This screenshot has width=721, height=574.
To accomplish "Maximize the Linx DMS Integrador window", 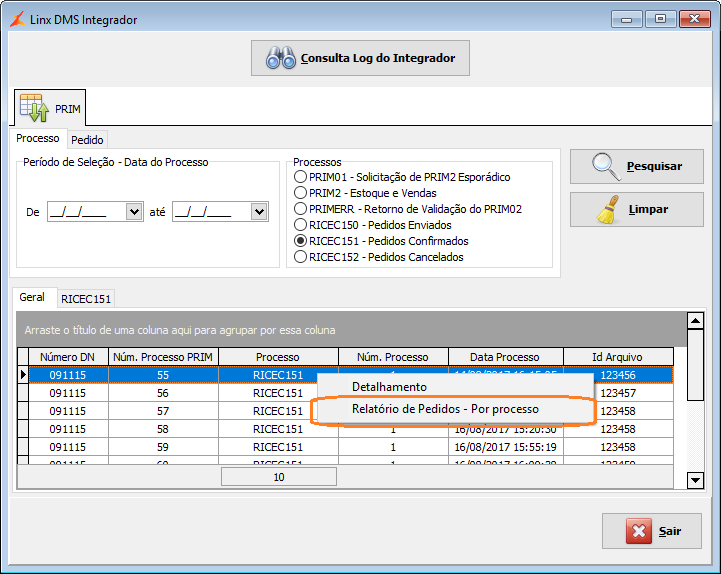I will [x=660, y=19].
